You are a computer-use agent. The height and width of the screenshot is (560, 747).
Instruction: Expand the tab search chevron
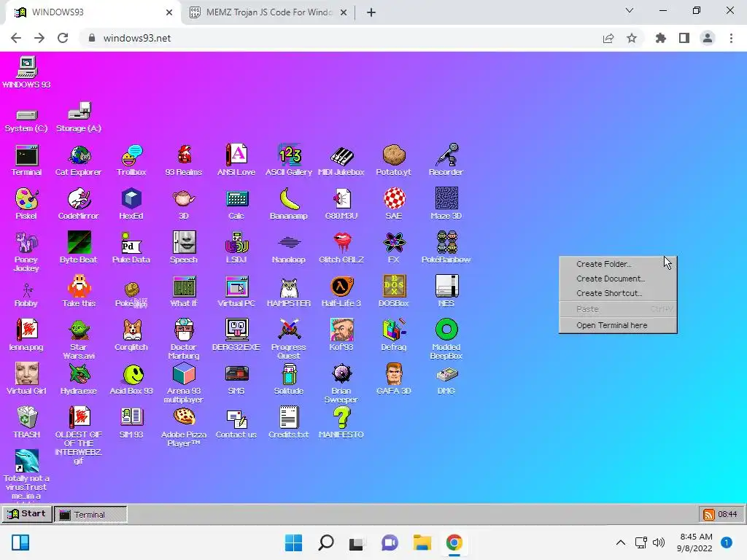(630, 10)
